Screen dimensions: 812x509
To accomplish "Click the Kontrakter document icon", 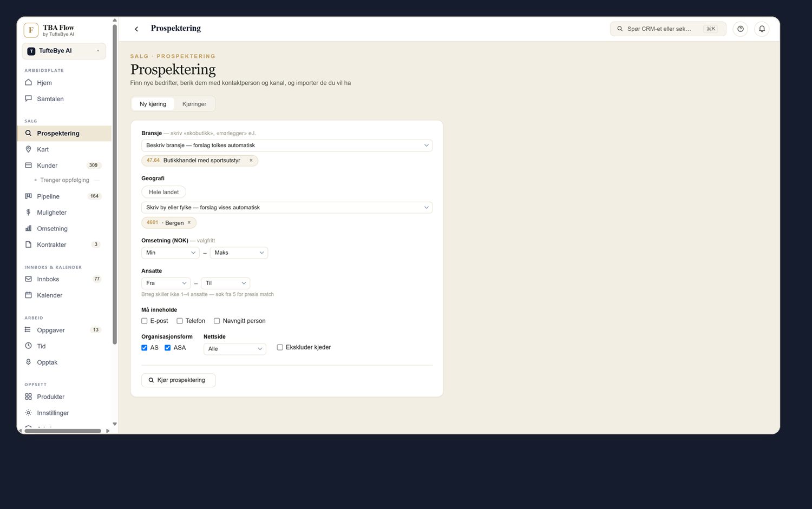I will 29,244.
